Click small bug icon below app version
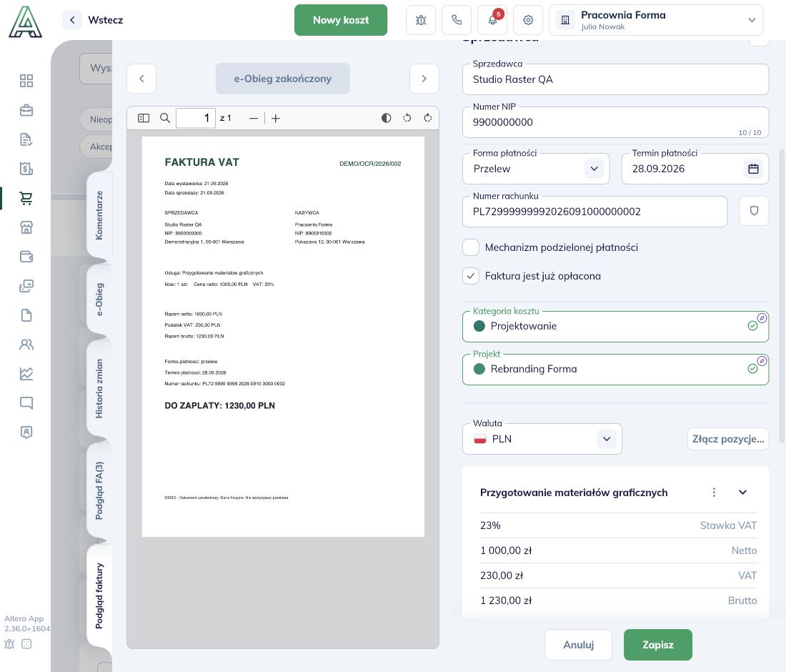 pyautogui.click(x=9, y=644)
